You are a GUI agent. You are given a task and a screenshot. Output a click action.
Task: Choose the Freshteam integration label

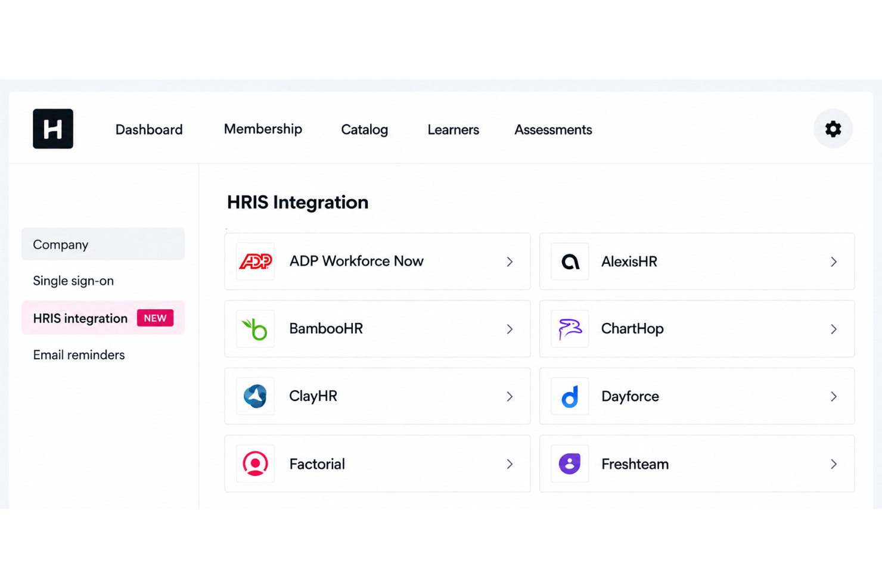[635, 464]
